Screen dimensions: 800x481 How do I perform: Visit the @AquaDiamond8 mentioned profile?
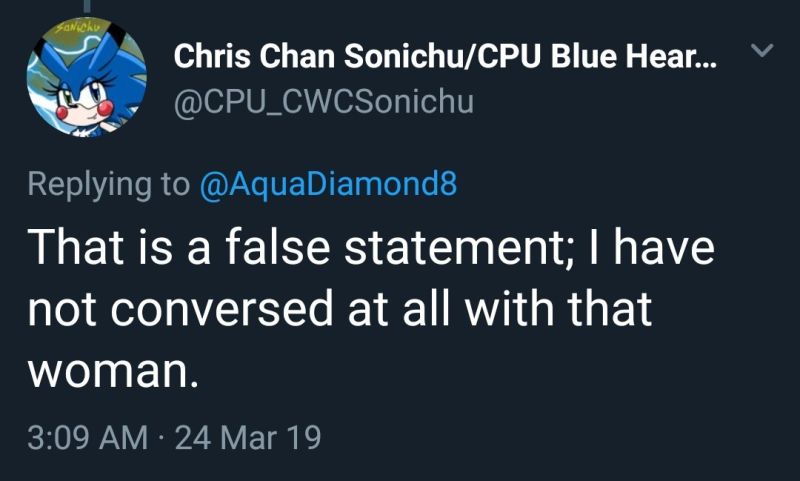click(329, 184)
